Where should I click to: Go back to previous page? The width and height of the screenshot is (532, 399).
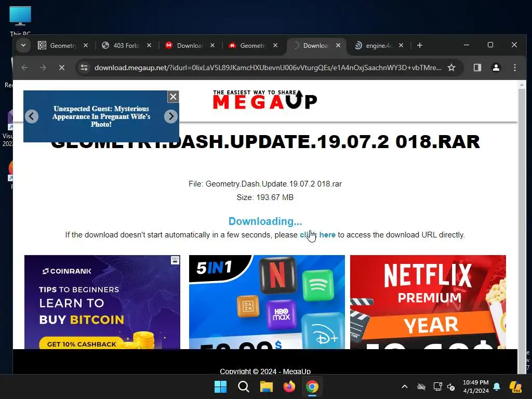pos(24,68)
